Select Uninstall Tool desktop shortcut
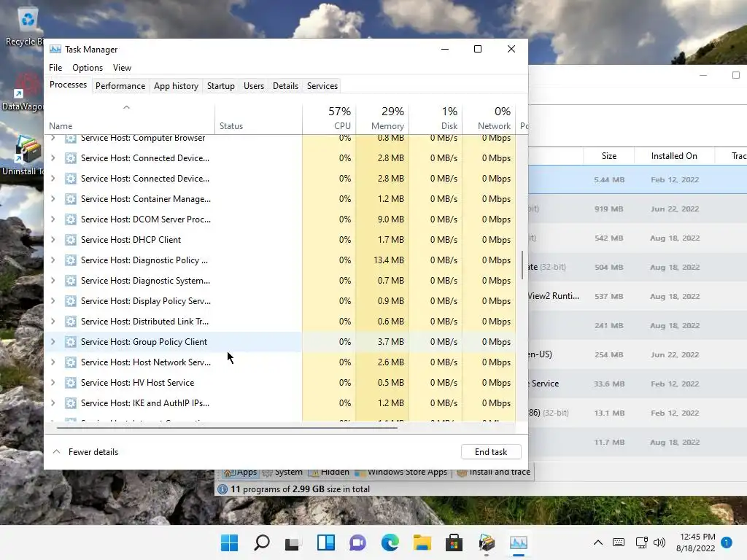This screenshot has width=747, height=560. pos(24,156)
